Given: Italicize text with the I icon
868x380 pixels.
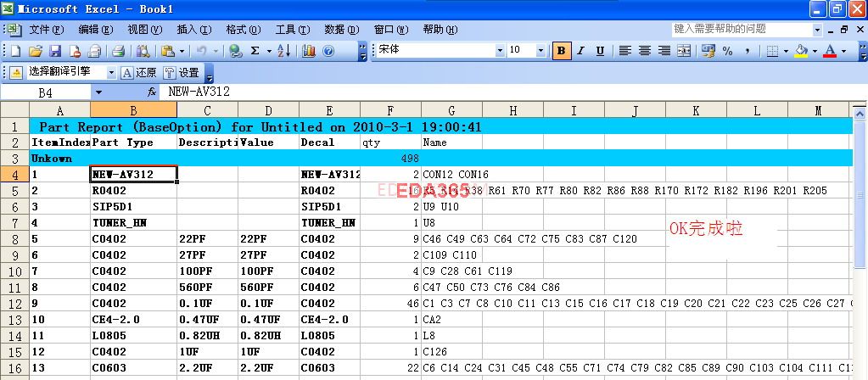Looking at the screenshot, I should (580, 51).
